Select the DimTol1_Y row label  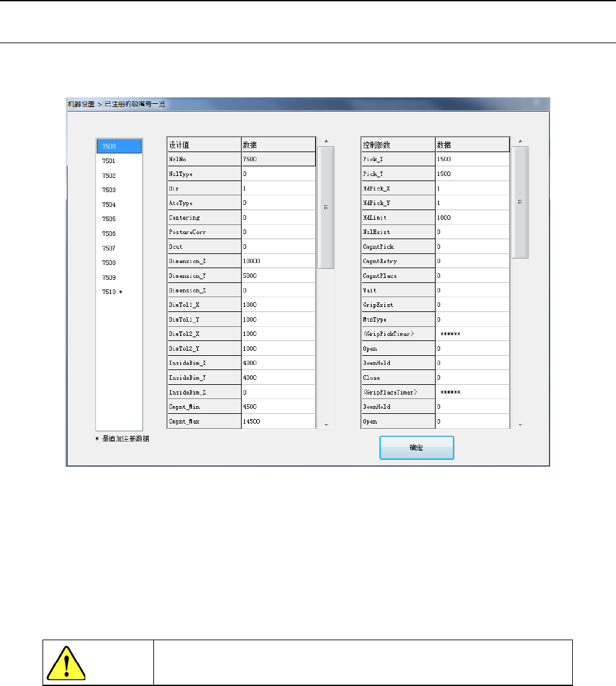click(x=204, y=319)
